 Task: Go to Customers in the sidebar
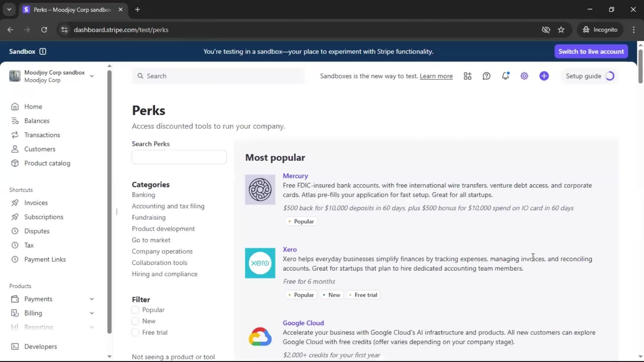pyautogui.click(x=40, y=149)
